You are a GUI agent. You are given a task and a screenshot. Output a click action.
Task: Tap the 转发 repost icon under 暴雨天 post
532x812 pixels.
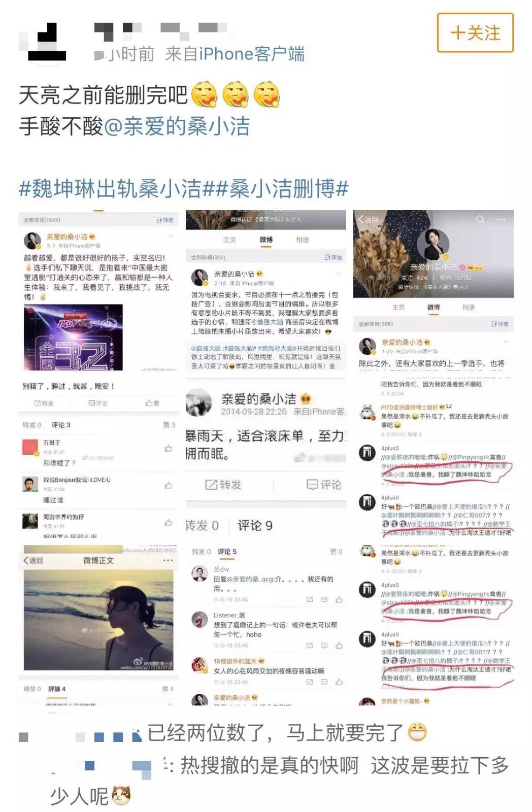[x=222, y=485]
